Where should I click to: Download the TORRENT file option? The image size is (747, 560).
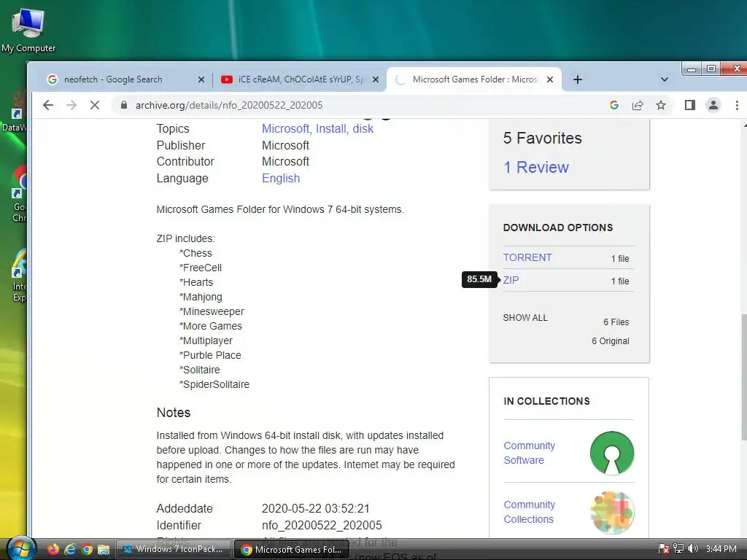(x=527, y=257)
